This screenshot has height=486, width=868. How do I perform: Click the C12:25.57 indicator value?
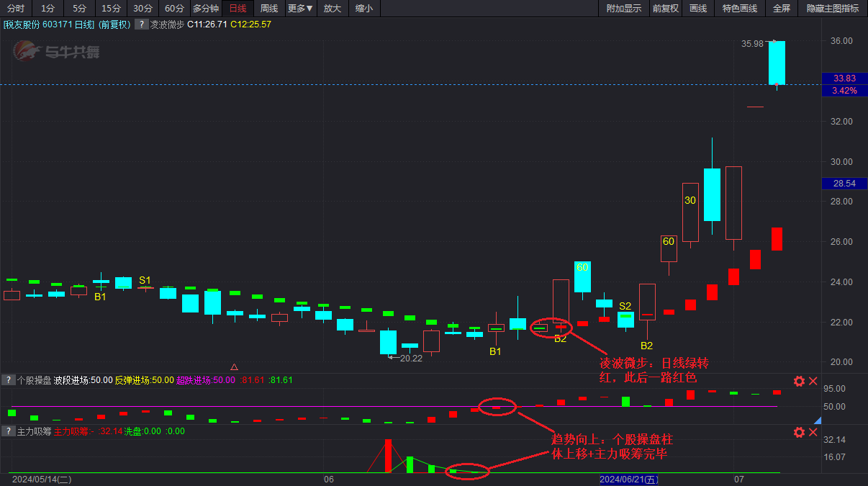click(x=250, y=24)
